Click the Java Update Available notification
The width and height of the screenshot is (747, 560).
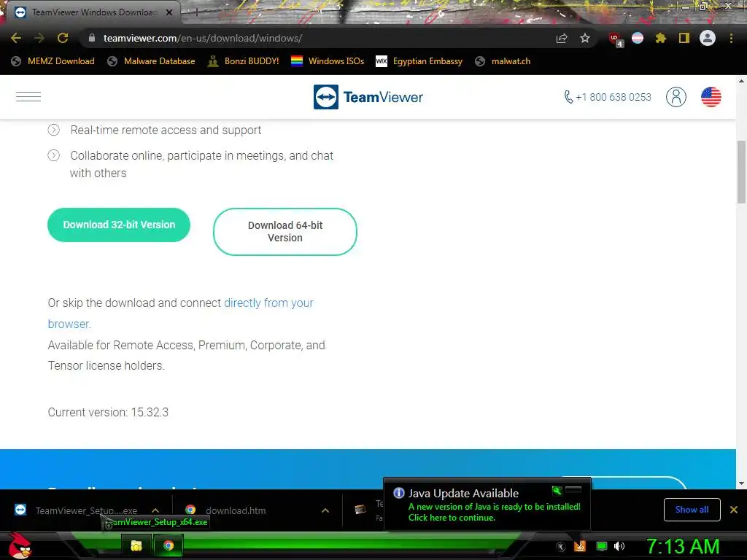point(487,505)
